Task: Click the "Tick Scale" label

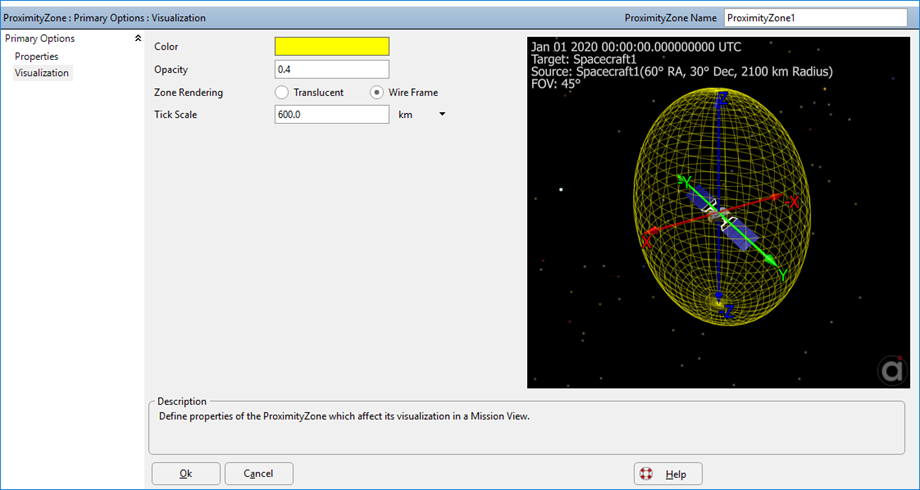Action: point(175,114)
